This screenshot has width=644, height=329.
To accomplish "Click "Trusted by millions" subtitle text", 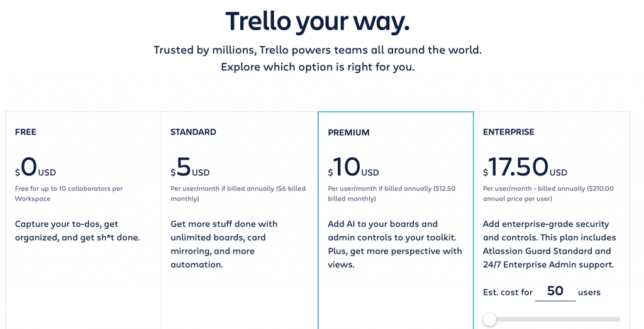I will tap(318, 50).
